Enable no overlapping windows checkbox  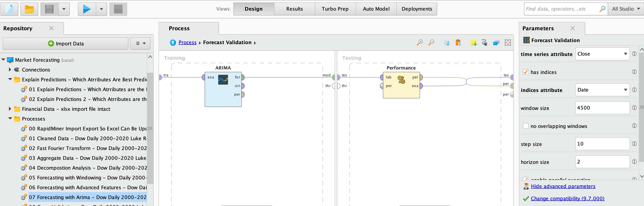[526, 126]
